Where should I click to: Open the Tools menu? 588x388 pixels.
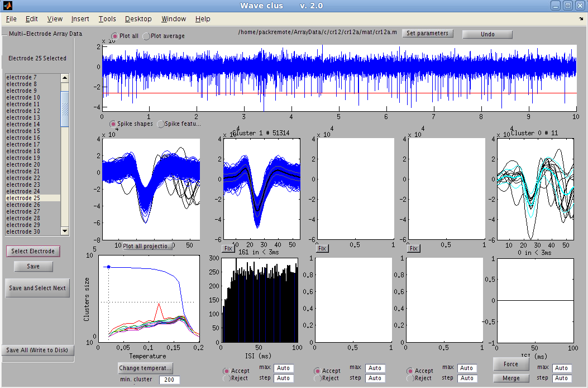pos(107,18)
